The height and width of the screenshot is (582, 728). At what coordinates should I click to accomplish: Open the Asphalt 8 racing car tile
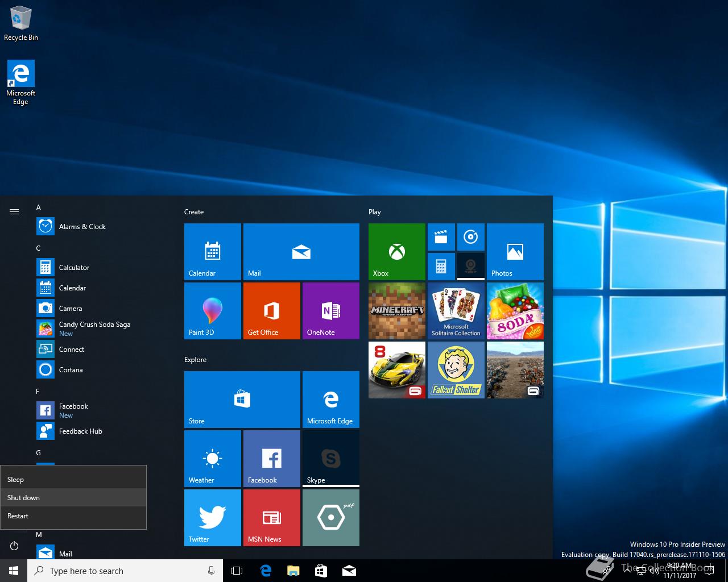(397, 370)
